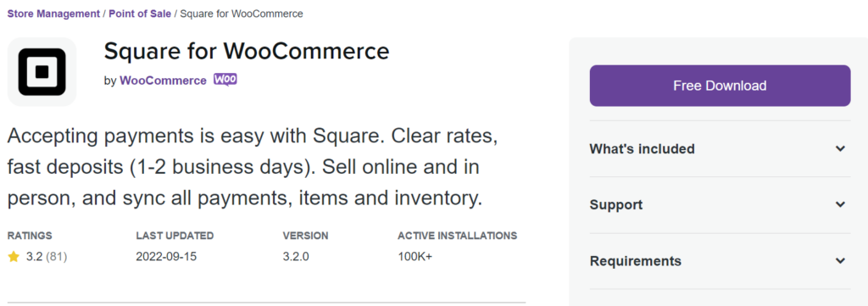Click the Square for WooCommerce breadcrumb text
The width and height of the screenshot is (868, 306).
tap(242, 14)
